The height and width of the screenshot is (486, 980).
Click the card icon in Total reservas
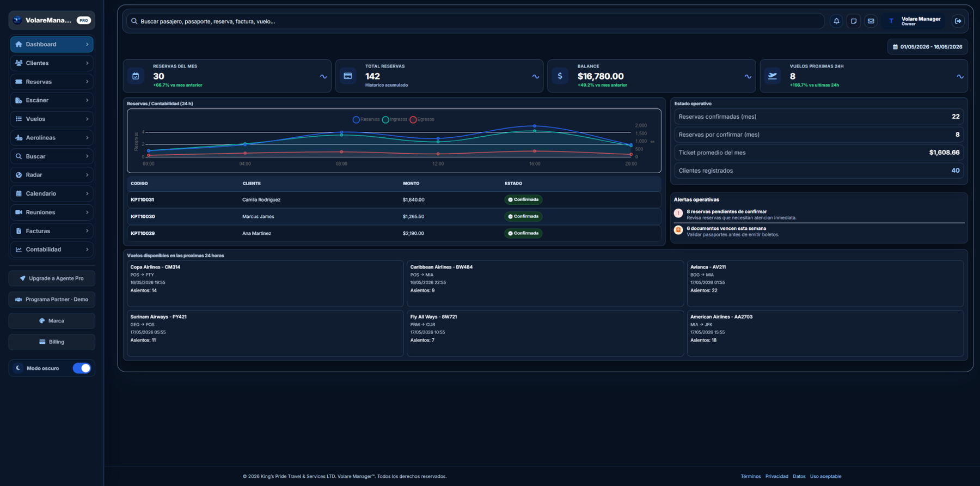click(348, 76)
